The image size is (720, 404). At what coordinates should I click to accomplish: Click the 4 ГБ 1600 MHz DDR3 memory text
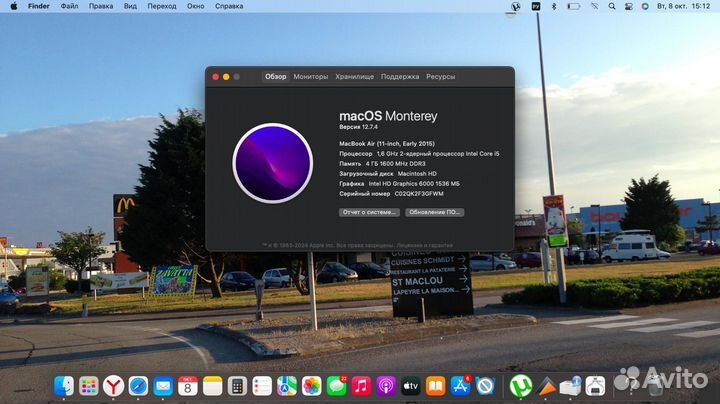396,163
